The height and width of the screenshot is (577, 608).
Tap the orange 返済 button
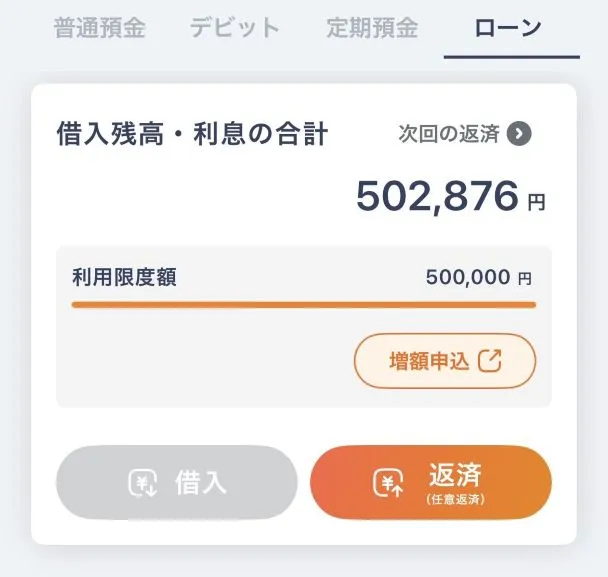tap(431, 484)
